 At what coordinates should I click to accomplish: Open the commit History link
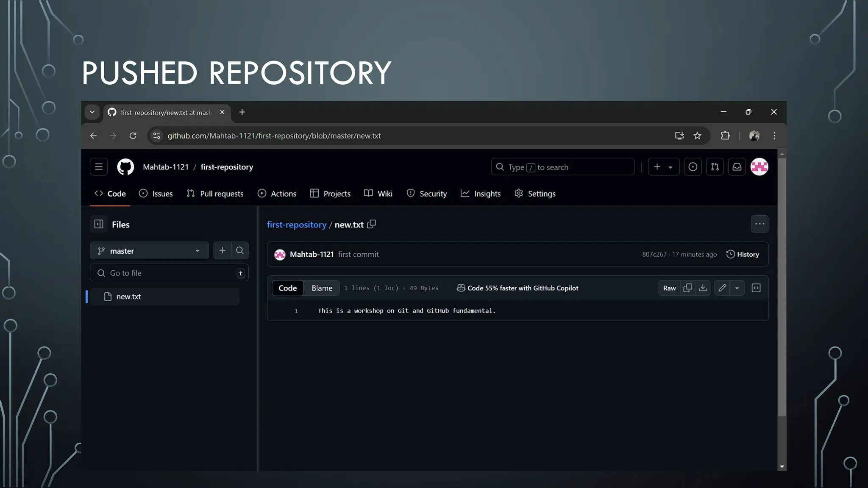pyautogui.click(x=743, y=254)
